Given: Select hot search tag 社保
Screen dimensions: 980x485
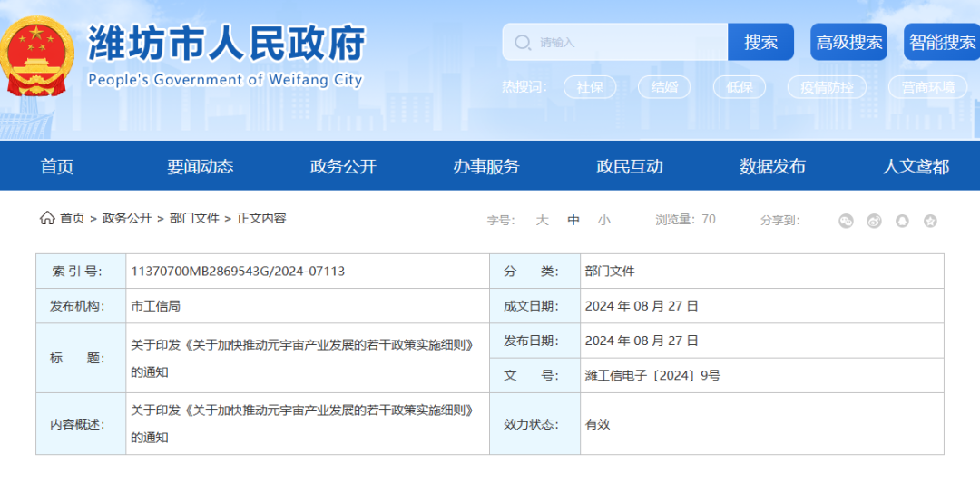Looking at the screenshot, I should [x=590, y=87].
